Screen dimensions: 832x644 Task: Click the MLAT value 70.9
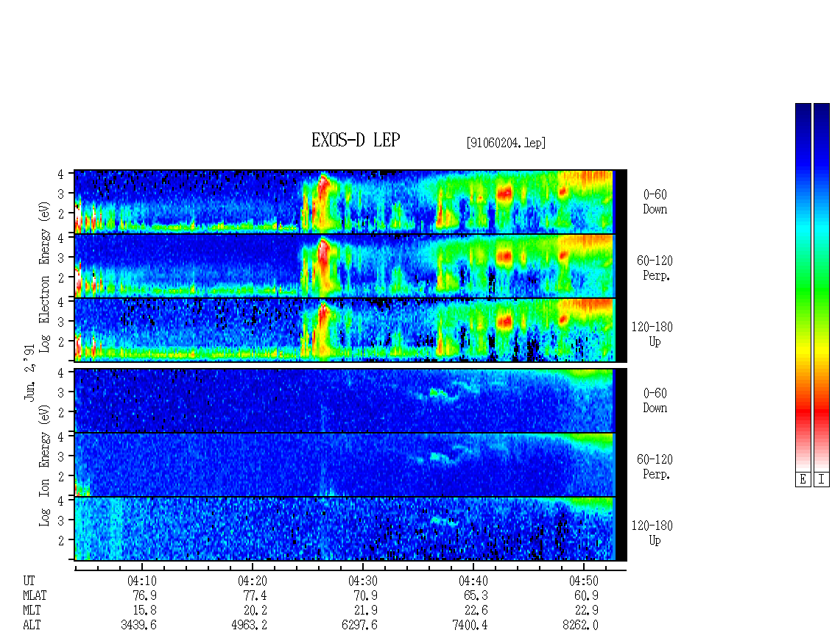366,595
